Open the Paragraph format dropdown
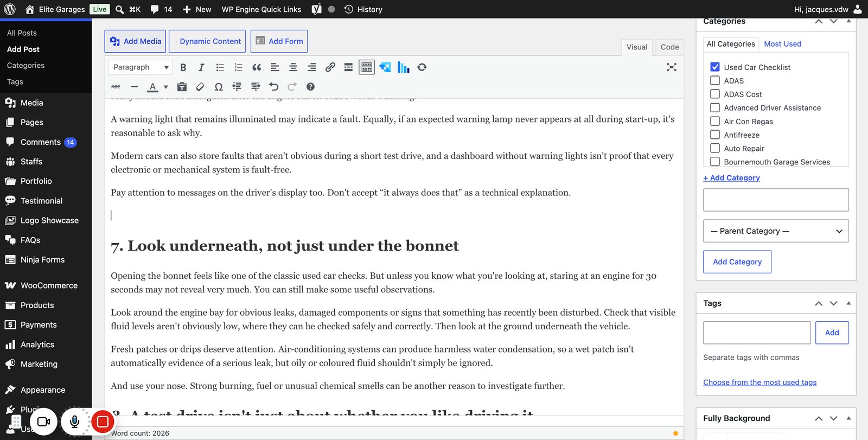 click(x=140, y=67)
